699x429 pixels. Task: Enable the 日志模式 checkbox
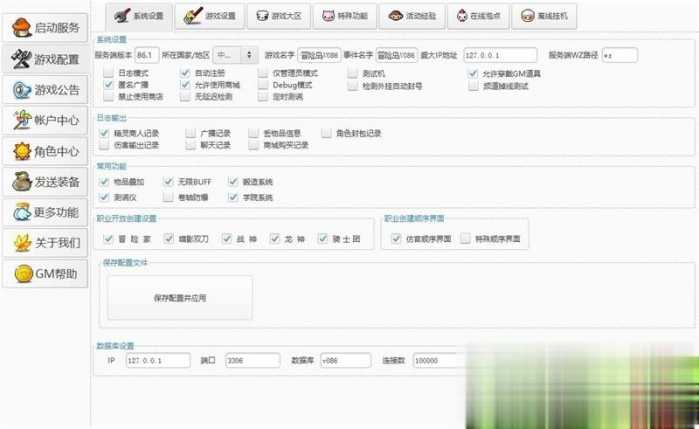pos(108,73)
